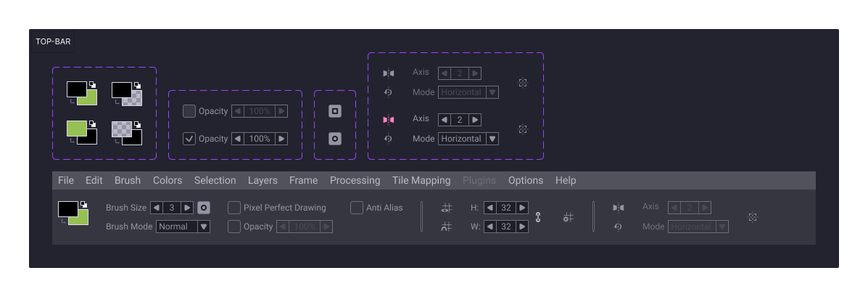The image size is (868, 297).
Task: Click the dashed center icon at the toolbar's end
Action: coord(752,217)
